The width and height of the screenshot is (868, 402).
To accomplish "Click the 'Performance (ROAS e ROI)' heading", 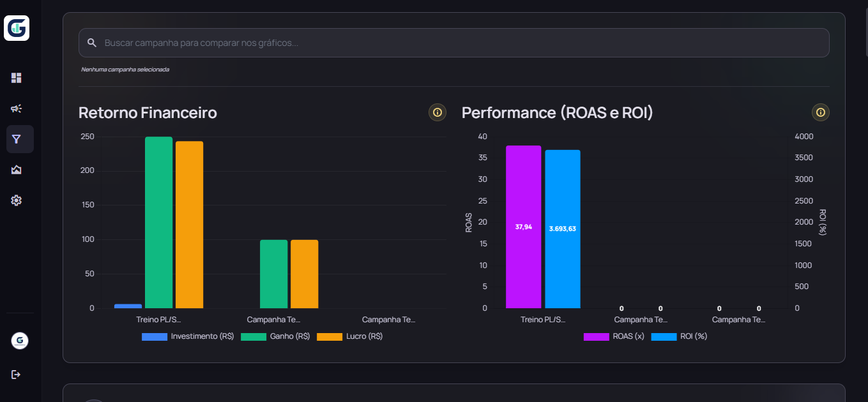I will (x=558, y=113).
